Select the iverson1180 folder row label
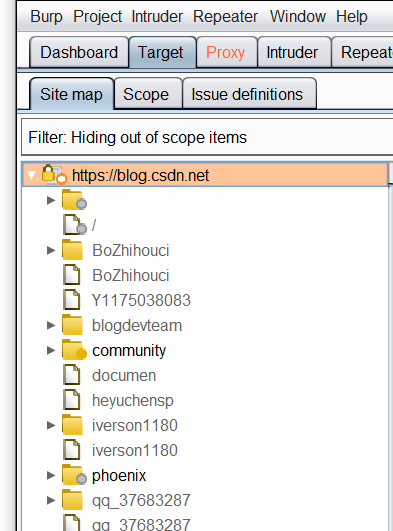This screenshot has height=531, width=393. (135, 425)
